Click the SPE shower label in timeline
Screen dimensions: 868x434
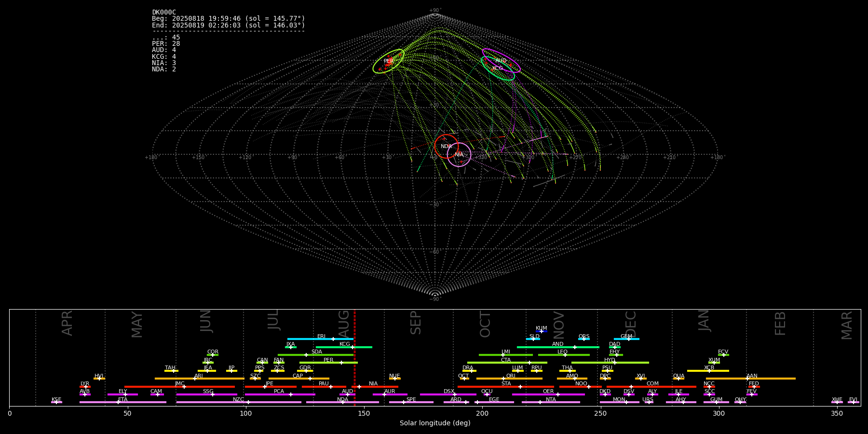[411, 400]
